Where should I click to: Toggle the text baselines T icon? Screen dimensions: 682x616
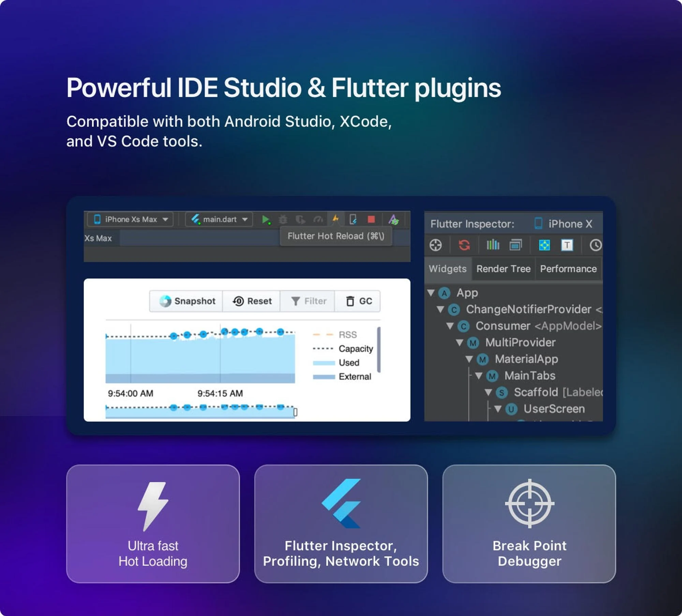pyautogui.click(x=567, y=245)
